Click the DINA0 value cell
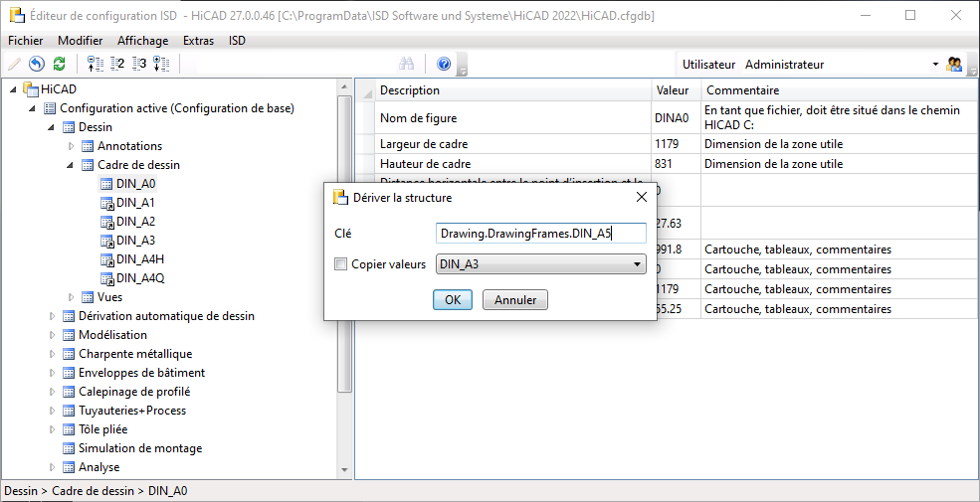 click(x=676, y=117)
